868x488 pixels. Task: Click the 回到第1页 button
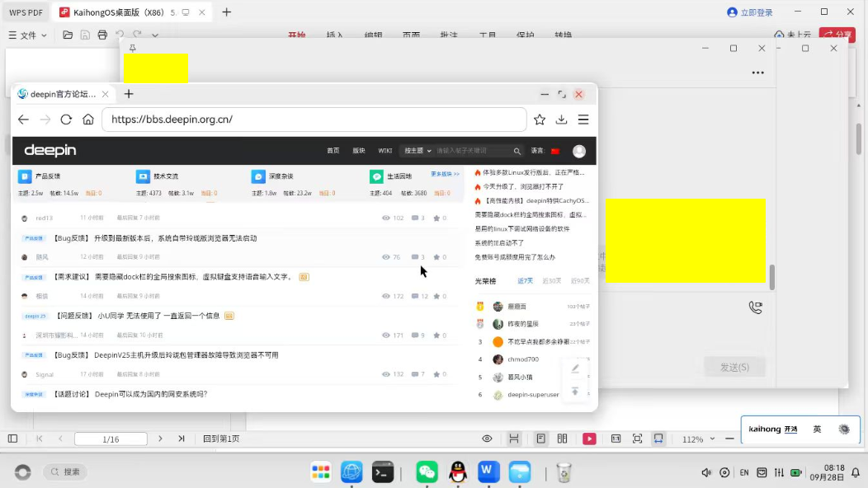pyautogui.click(x=221, y=439)
